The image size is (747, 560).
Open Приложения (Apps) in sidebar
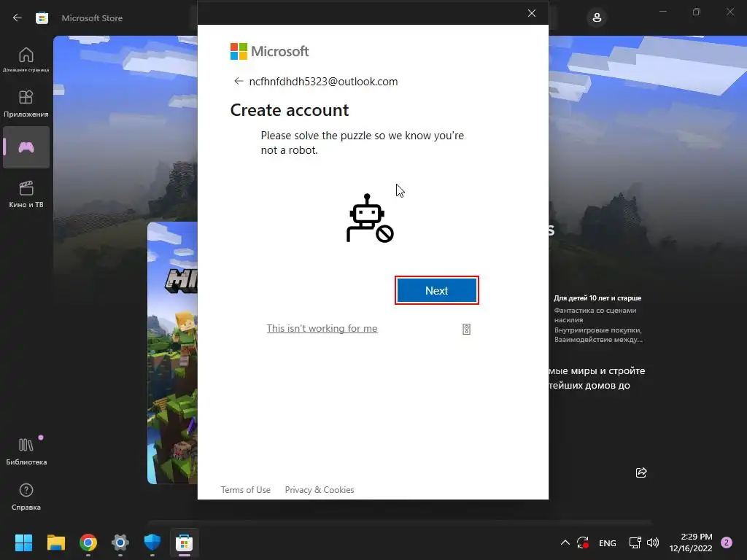pos(26,104)
